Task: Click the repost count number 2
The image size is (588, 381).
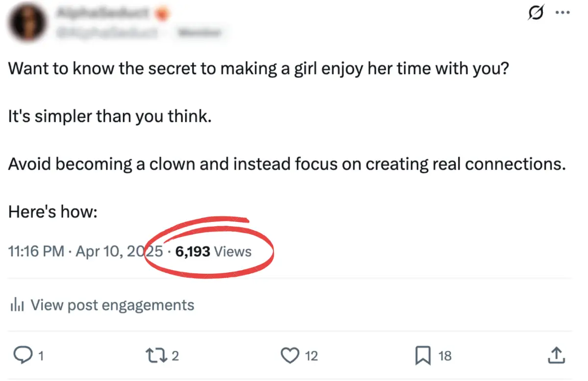Action: tap(175, 356)
